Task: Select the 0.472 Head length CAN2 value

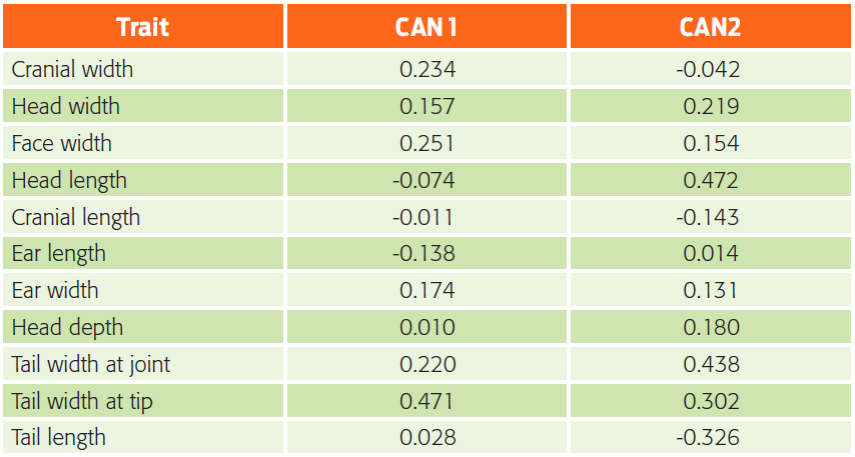Action: 711,180
